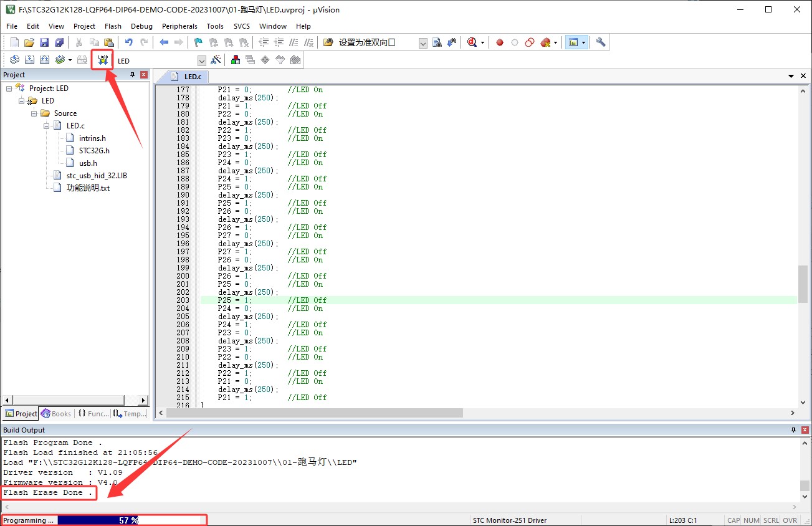Click the Undo toolbar icon
The height and width of the screenshot is (526, 812).
click(x=128, y=42)
